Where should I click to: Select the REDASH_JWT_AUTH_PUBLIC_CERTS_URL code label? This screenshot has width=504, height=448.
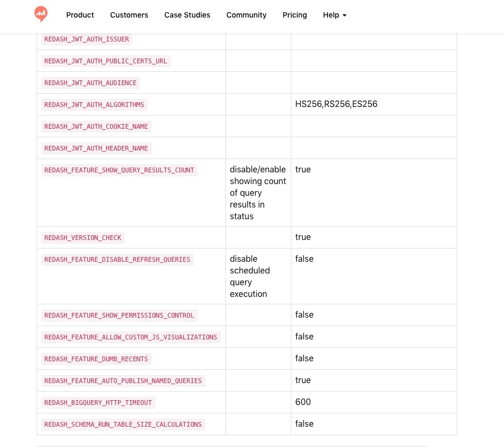pos(106,61)
